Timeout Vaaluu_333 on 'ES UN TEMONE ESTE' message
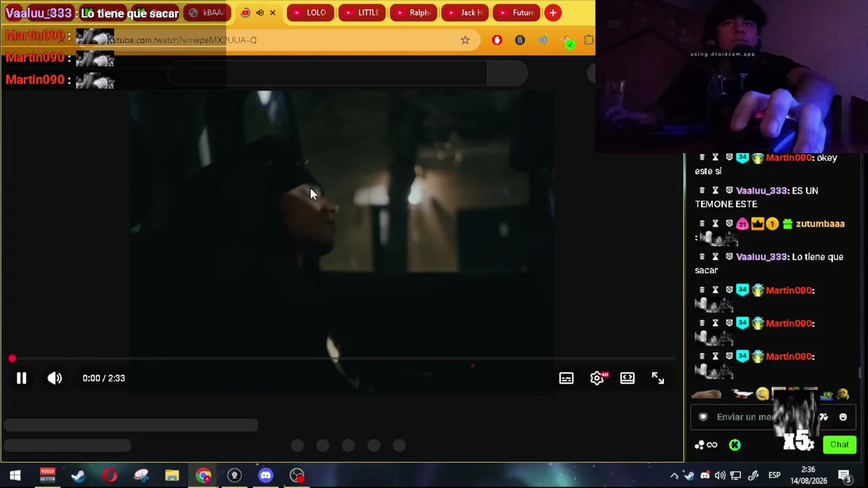868x488 pixels. (x=715, y=190)
